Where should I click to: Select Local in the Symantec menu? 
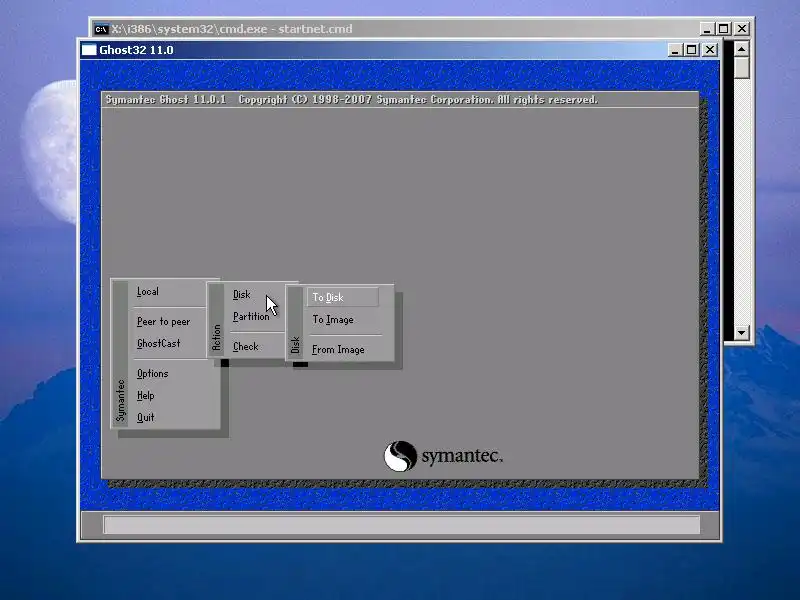point(148,292)
